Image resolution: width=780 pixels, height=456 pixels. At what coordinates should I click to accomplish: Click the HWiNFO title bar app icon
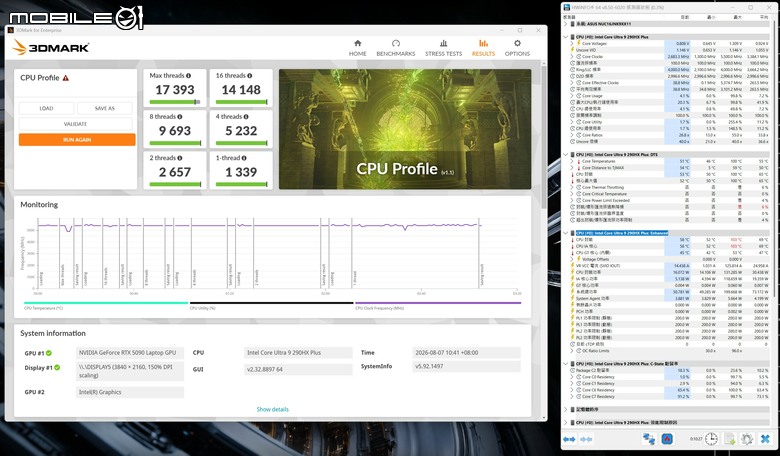click(567, 7)
